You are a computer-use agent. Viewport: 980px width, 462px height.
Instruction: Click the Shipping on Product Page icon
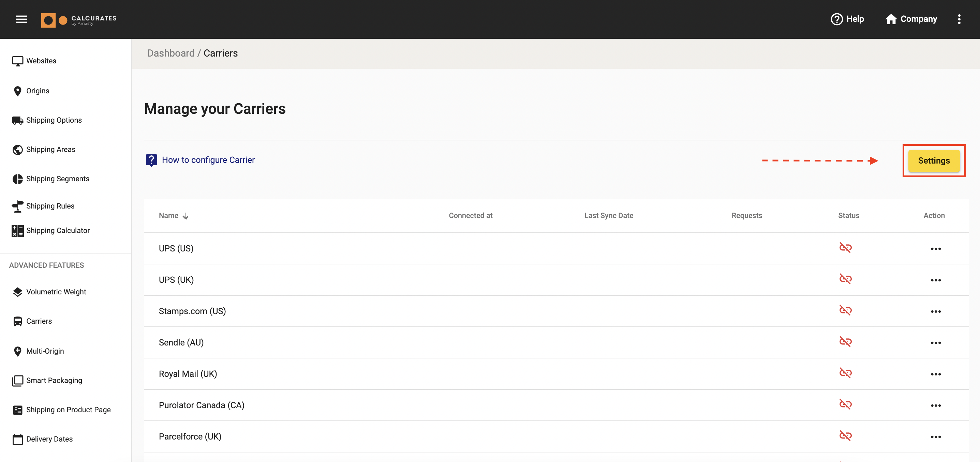point(17,410)
